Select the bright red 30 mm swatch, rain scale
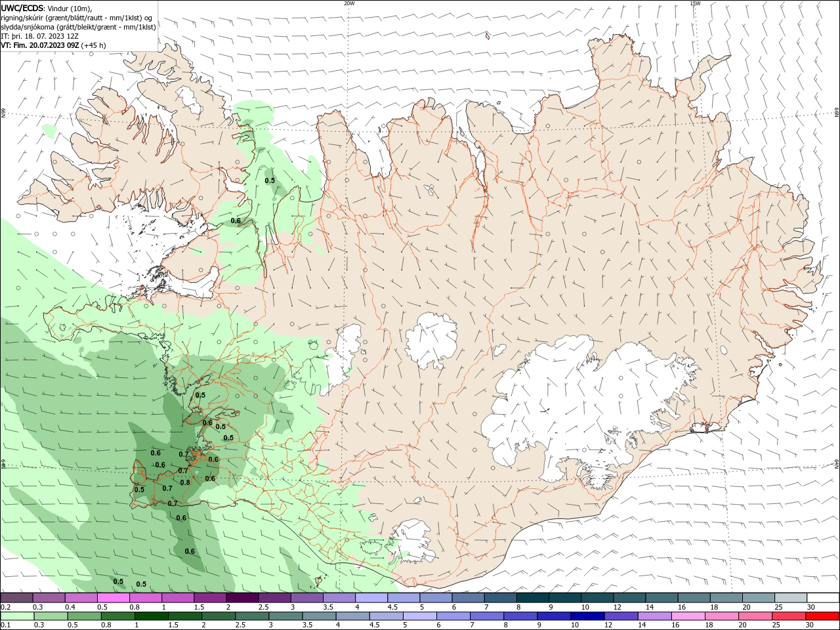This screenshot has height=630, width=840. [x=822, y=616]
